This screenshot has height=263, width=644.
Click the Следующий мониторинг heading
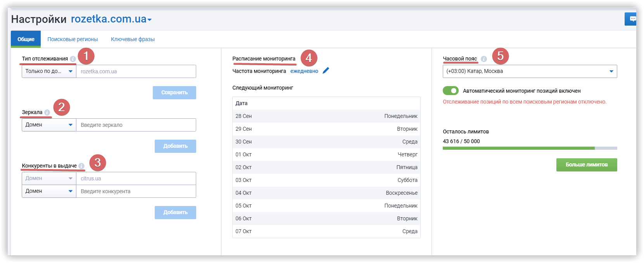pos(262,88)
